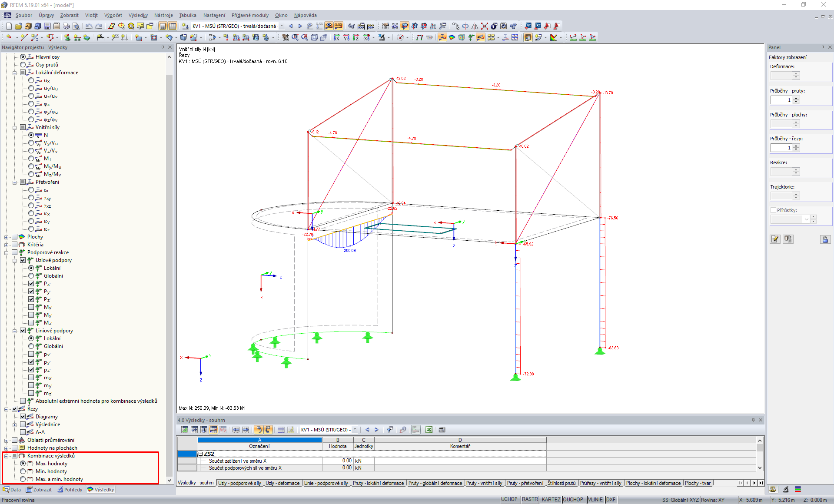Expand the Výslednice tree node

15,424
